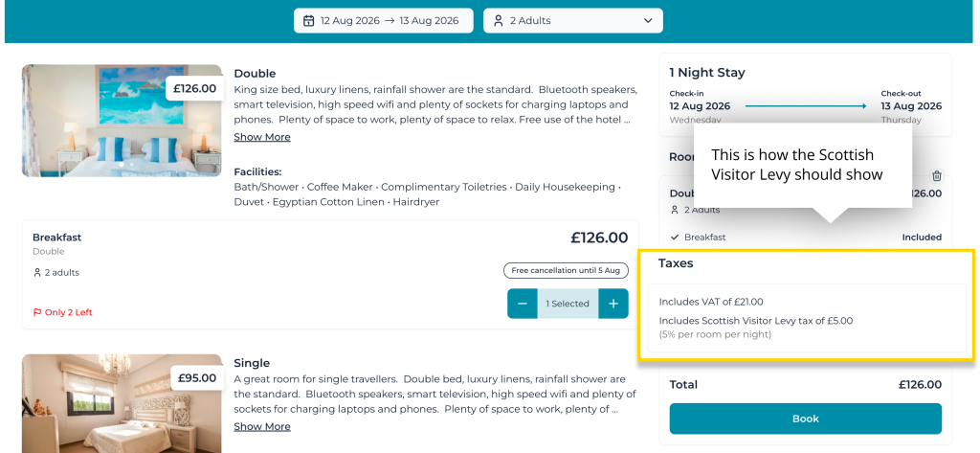The image size is (980, 453).
Task: Click the person icon beside '2 adults' in Breakfast rate
Action: (x=37, y=273)
